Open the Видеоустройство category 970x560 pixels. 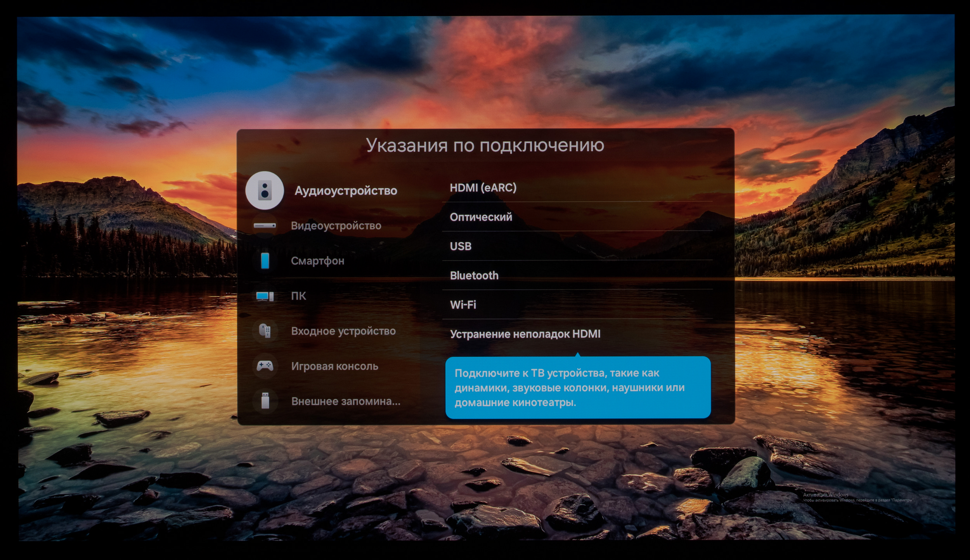click(336, 226)
